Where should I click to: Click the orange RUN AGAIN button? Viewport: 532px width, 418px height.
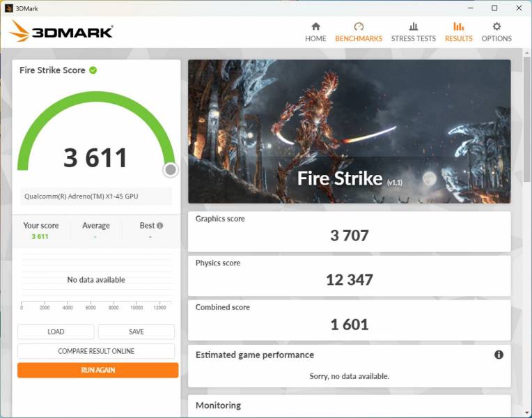tap(97, 370)
